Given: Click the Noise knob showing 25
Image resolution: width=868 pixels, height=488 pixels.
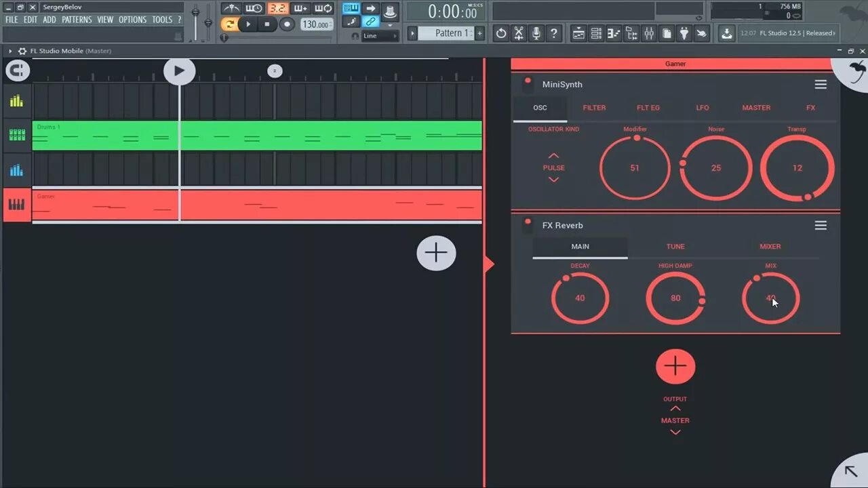Looking at the screenshot, I should 716,168.
